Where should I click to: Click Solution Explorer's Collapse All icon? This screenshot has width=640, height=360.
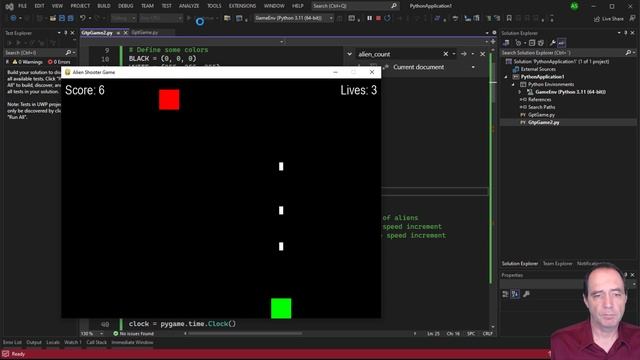532,43
